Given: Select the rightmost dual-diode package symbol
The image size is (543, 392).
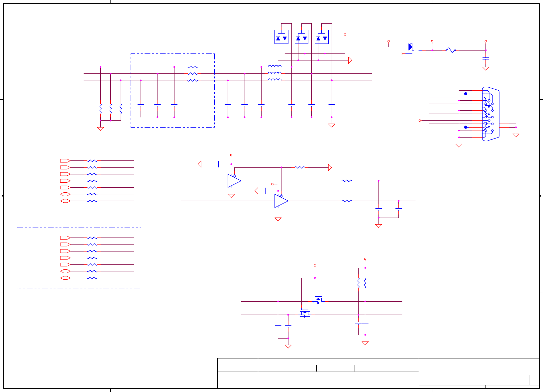Looking at the screenshot, I should click(x=321, y=37).
